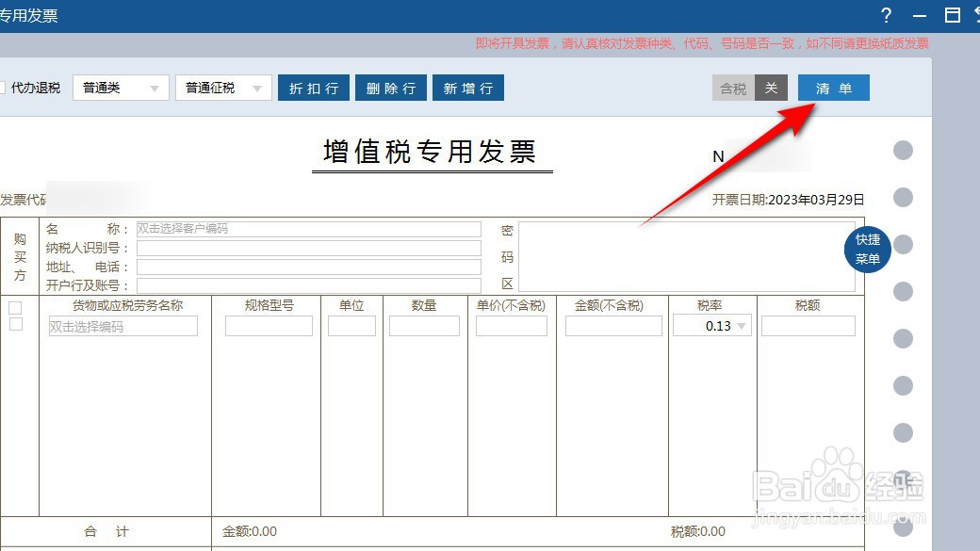Click the 专用发票 title bar tab
Image resolution: width=980 pixels, height=551 pixels.
coord(28,15)
